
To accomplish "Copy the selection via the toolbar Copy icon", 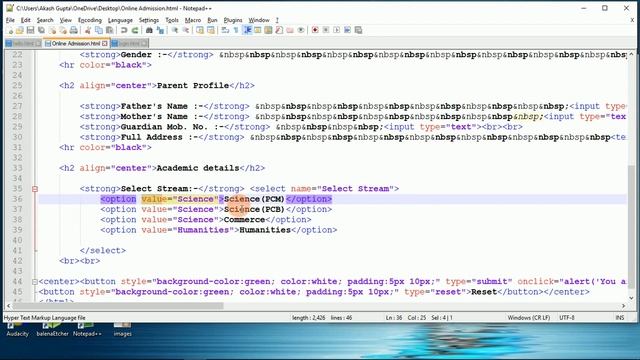I will tap(99, 30).
